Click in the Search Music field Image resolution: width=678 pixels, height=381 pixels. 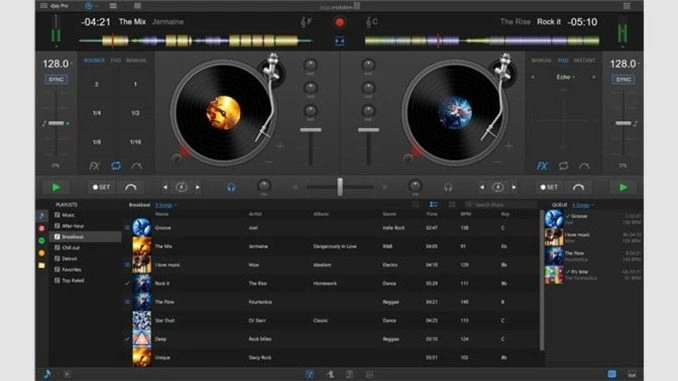pos(501,205)
